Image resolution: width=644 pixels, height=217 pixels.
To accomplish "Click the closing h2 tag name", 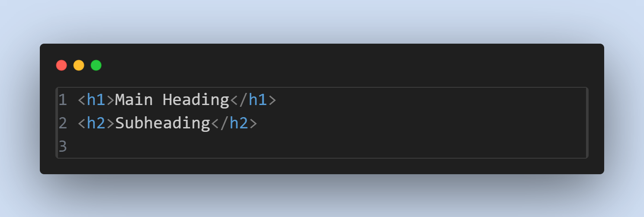I will (239, 124).
